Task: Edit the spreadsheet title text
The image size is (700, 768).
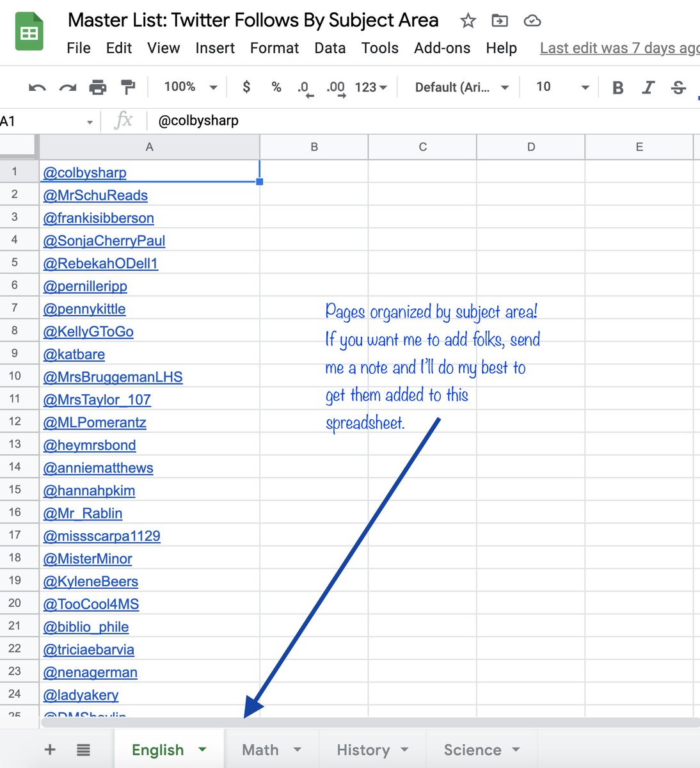Action: point(253,20)
